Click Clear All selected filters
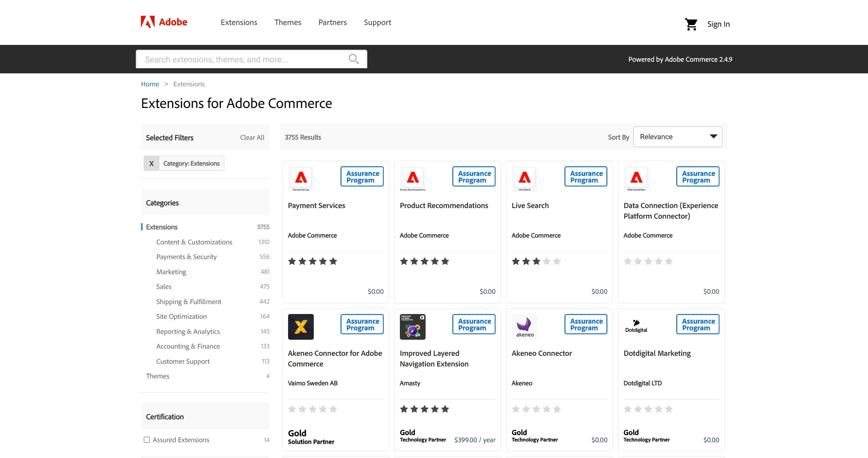This screenshot has width=868, height=458. coord(252,137)
